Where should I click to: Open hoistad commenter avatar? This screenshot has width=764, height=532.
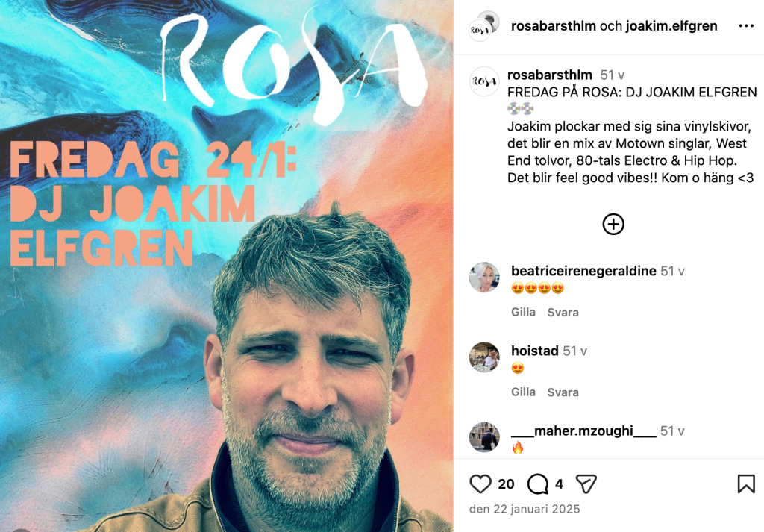[484, 357]
